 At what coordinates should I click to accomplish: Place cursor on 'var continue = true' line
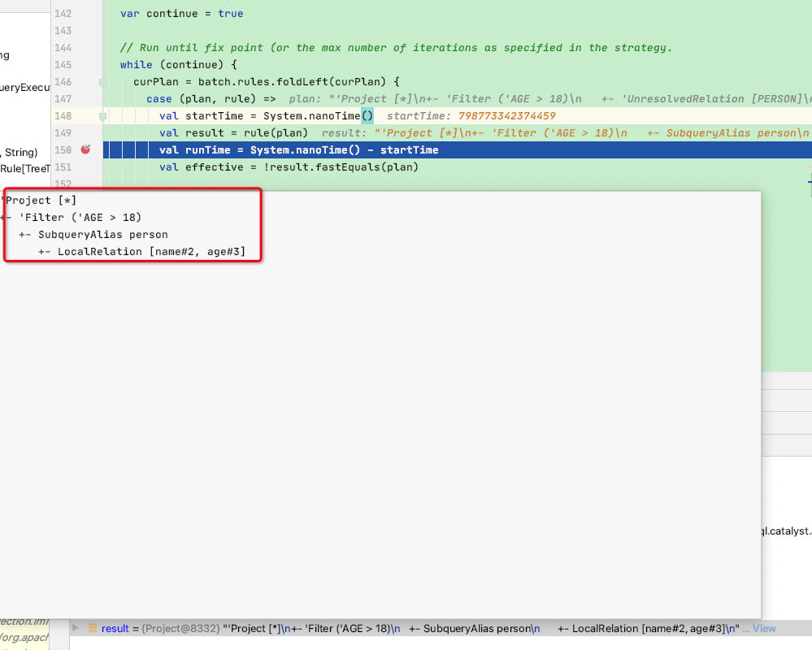tap(182, 14)
